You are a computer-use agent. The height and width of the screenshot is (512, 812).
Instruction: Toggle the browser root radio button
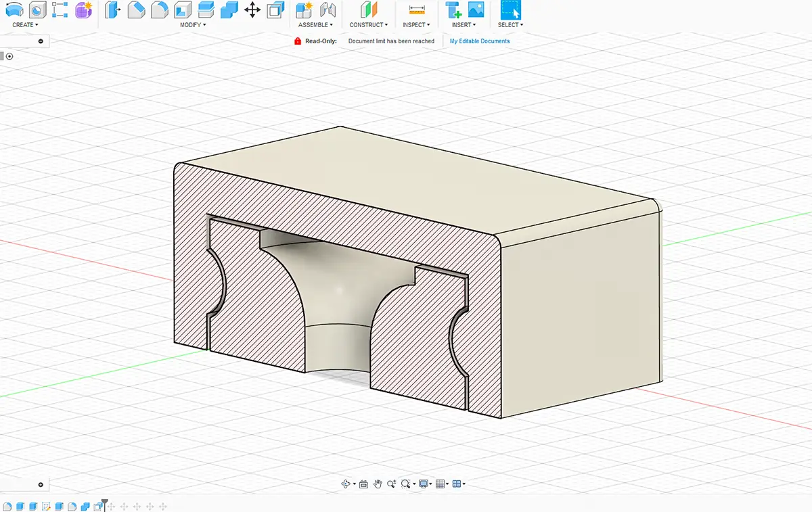point(9,56)
